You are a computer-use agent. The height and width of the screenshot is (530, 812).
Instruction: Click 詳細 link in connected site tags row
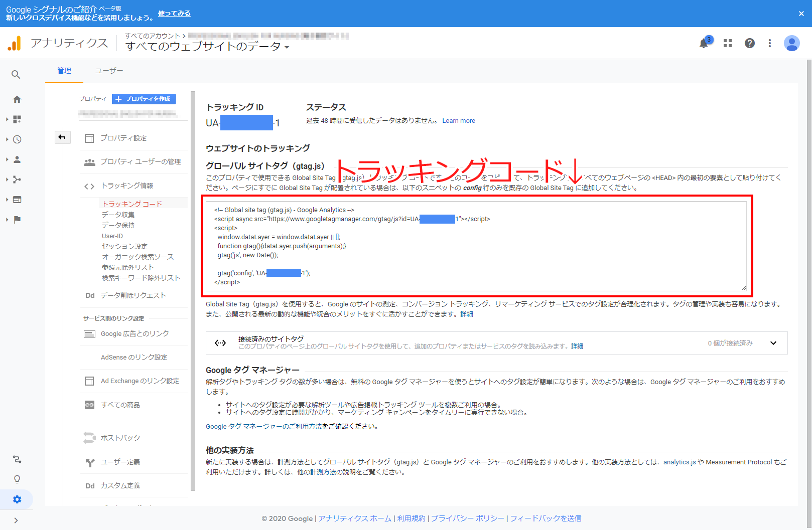tap(577, 346)
